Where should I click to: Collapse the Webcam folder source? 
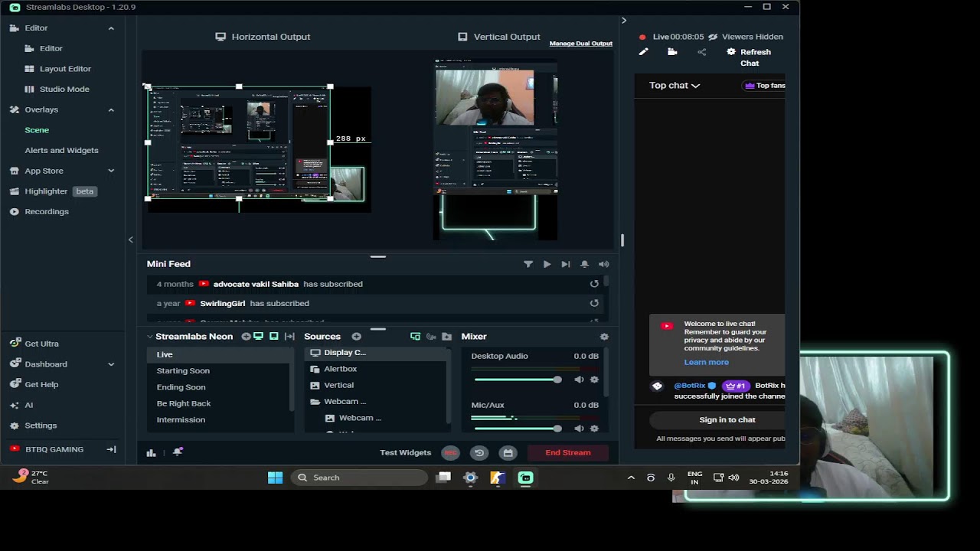315,402
